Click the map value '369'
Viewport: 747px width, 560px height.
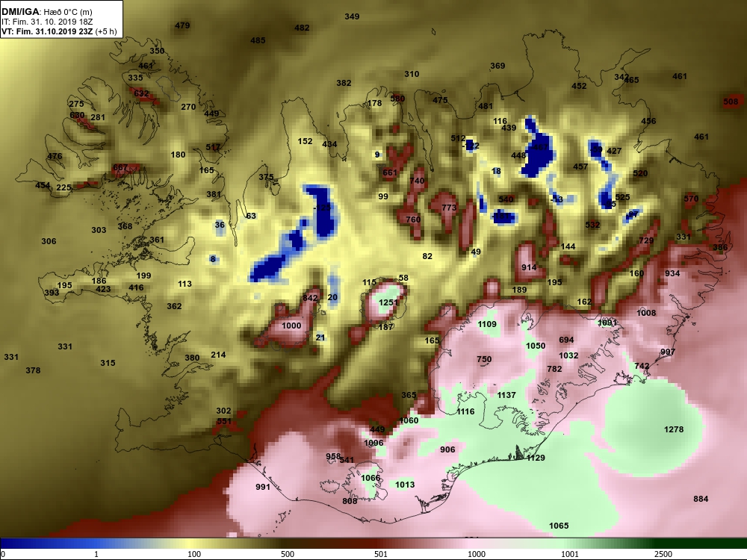click(498, 66)
